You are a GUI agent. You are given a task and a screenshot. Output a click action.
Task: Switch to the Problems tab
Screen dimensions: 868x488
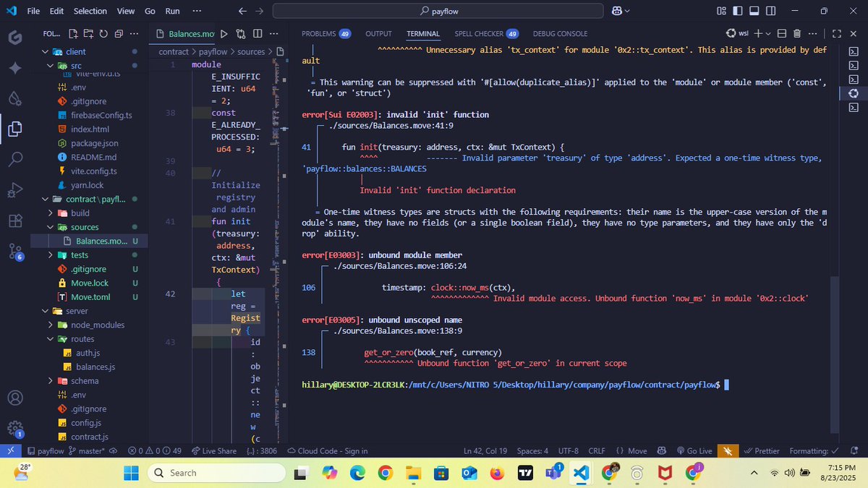coord(325,33)
